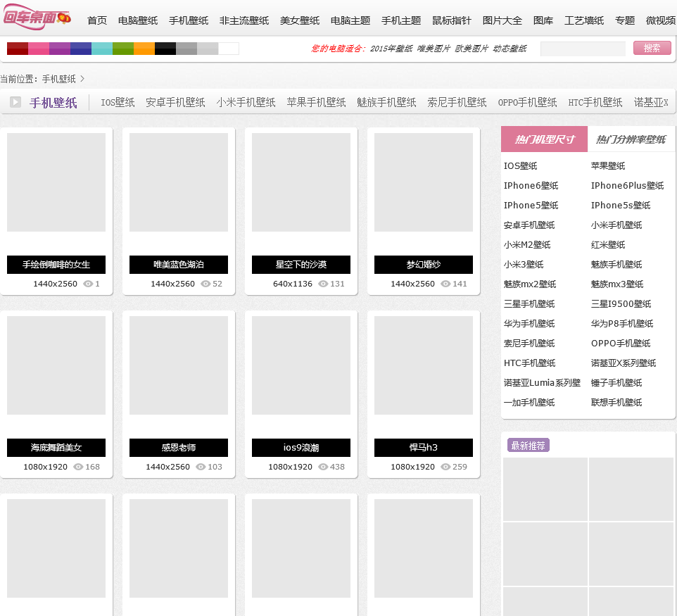The image size is (677, 616).
Task: Click the eye view icon under 唯美蓝色湖泊
Action: 205,284
